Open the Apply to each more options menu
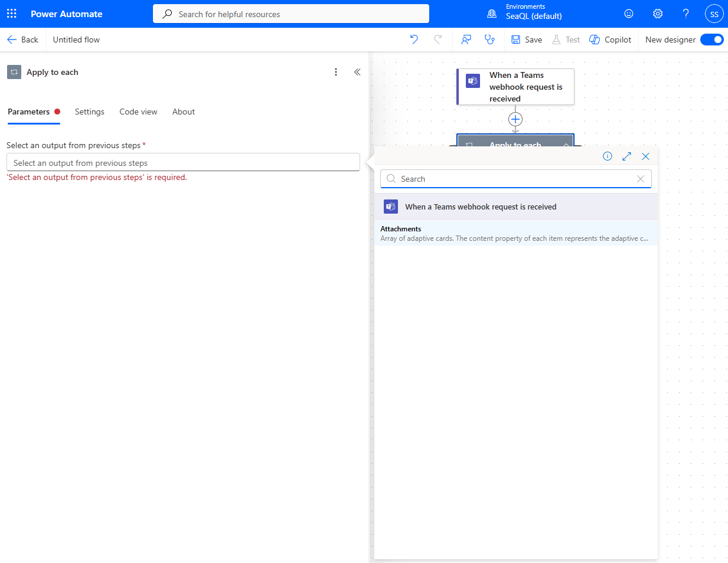This screenshot has height=563, width=728. coord(336,72)
